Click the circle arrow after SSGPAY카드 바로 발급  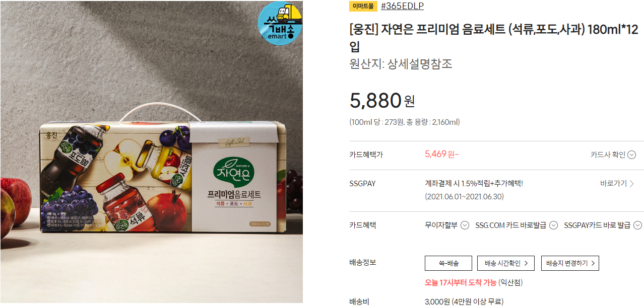coord(637,225)
